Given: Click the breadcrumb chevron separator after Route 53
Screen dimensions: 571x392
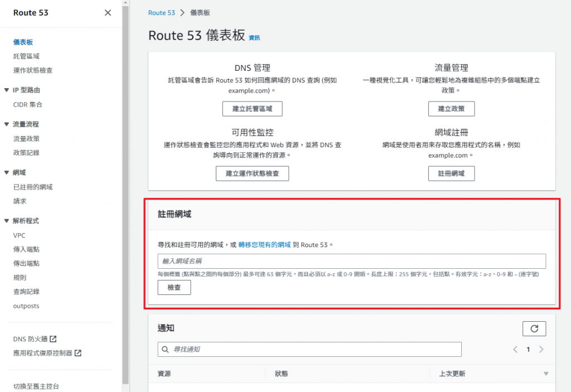Looking at the screenshot, I should point(182,13).
